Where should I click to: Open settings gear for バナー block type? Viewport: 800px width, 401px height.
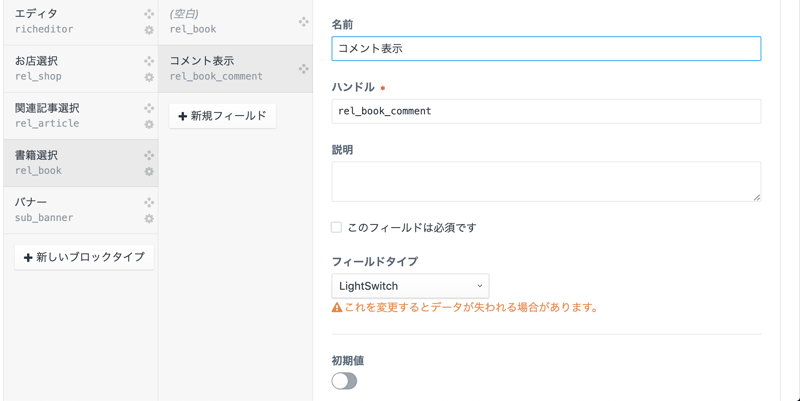149,218
